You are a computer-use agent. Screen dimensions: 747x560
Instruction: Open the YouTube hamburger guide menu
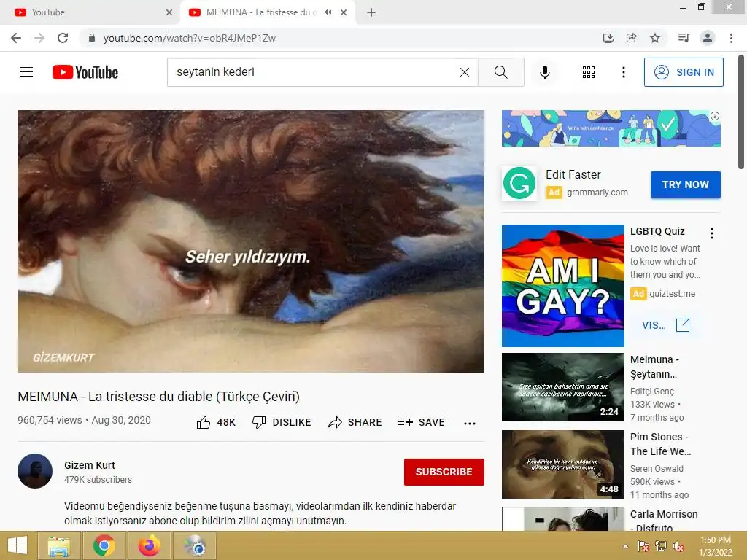(x=26, y=72)
